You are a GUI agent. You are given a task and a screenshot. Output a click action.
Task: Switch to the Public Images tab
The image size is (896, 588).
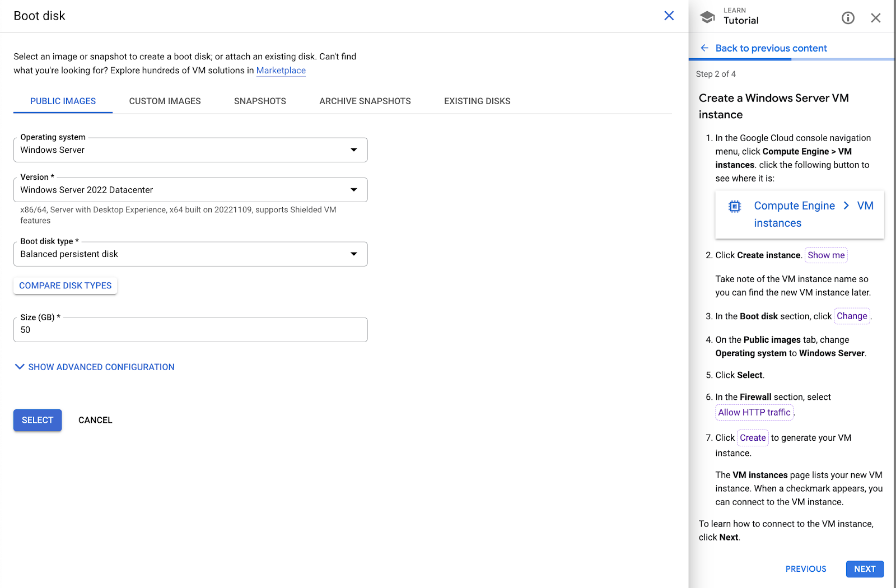pyautogui.click(x=63, y=101)
